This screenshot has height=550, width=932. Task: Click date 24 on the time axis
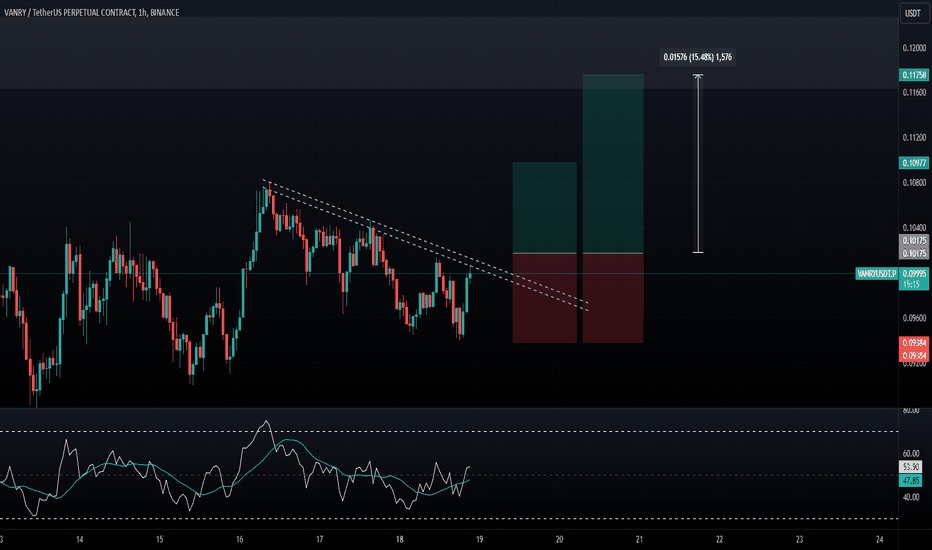tap(880, 539)
